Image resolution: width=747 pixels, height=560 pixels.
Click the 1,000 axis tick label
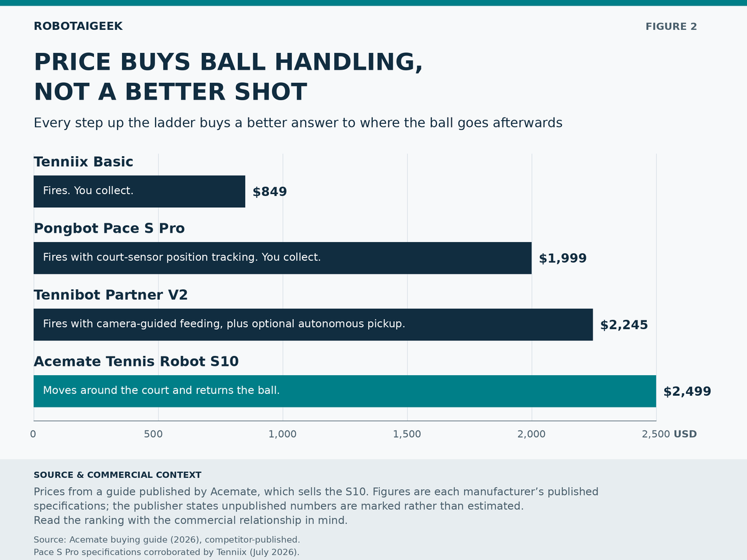pyautogui.click(x=283, y=434)
